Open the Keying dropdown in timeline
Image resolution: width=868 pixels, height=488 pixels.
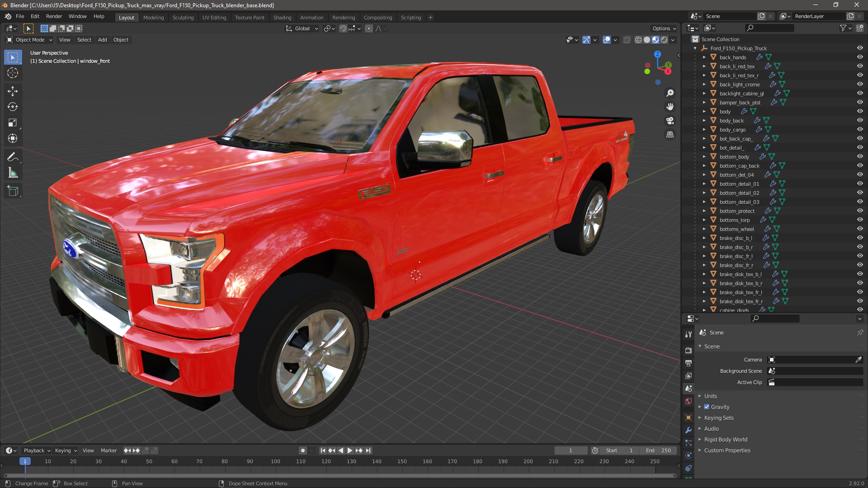pos(66,450)
